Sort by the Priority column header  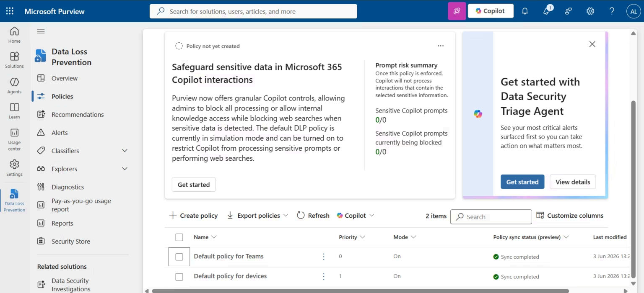352,237
